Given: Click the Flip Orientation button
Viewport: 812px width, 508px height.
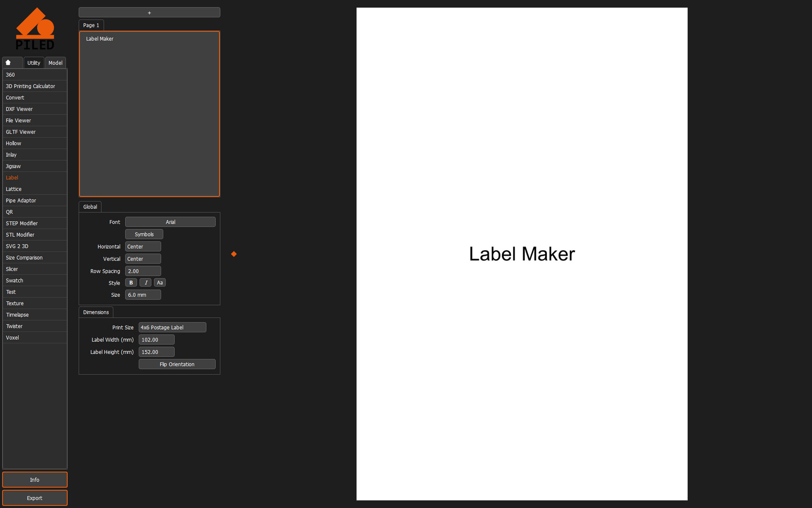Looking at the screenshot, I should (x=177, y=365).
